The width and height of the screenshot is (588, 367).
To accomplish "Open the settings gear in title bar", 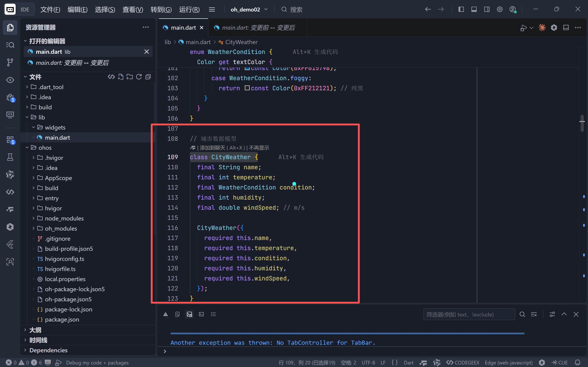I will click(x=500, y=9).
